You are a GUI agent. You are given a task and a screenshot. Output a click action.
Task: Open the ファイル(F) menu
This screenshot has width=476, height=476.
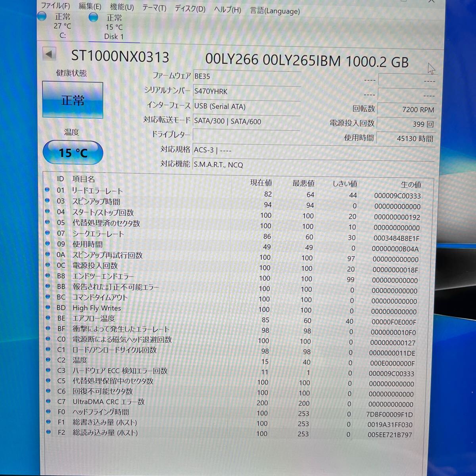(x=56, y=6)
